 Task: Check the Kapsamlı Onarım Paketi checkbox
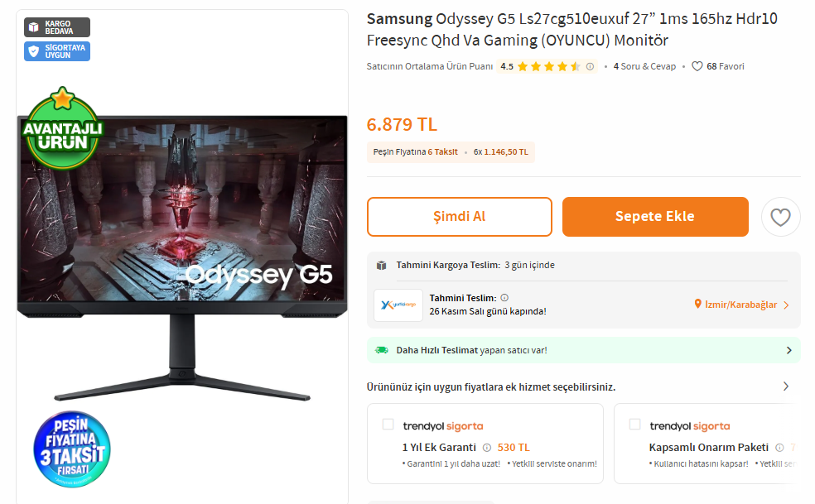pyautogui.click(x=634, y=424)
